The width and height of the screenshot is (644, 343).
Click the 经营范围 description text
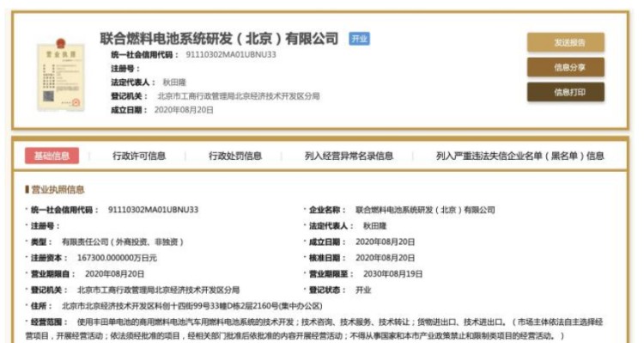pos(314,328)
